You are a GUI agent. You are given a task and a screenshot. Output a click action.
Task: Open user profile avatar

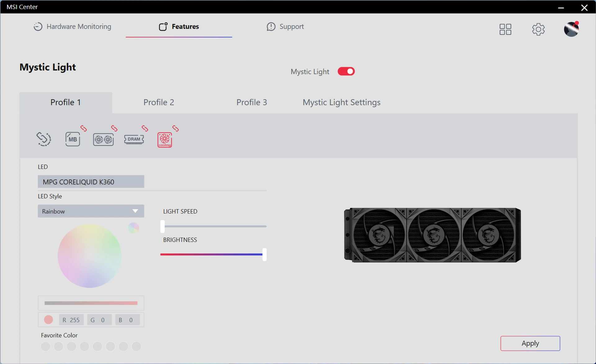(x=571, y=29)
